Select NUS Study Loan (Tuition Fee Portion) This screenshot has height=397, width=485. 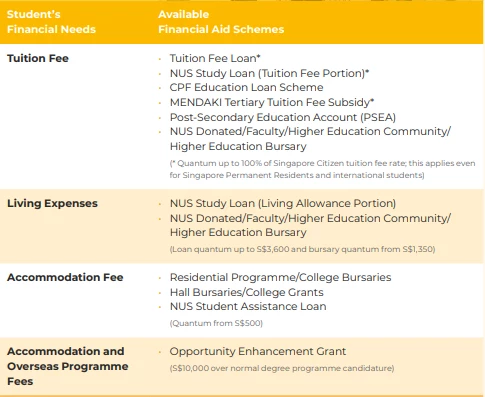[269, 73]
